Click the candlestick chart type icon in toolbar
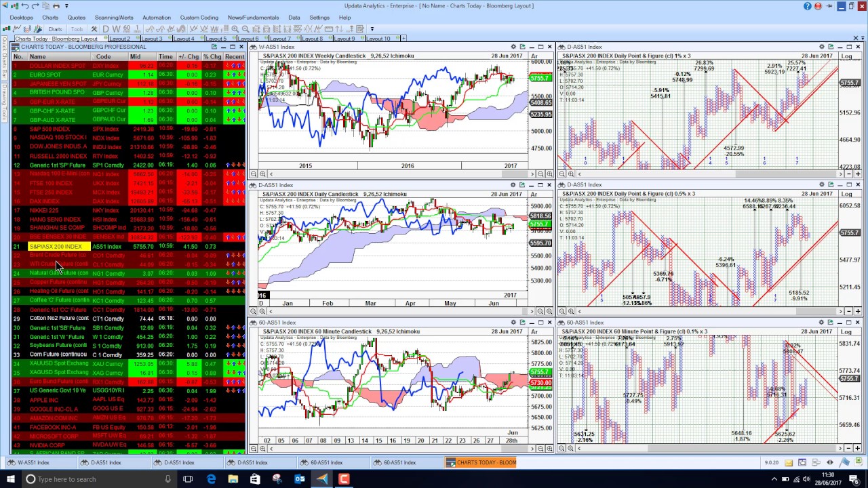The image size is (868, 488). pyautogui.click(x=7, y=29)
